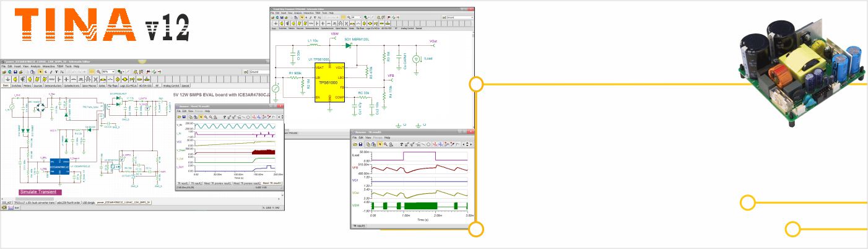Switch to Sources component tab in the power_ICE3AR4780CJZ editor
868x249 pixels.
38,86
